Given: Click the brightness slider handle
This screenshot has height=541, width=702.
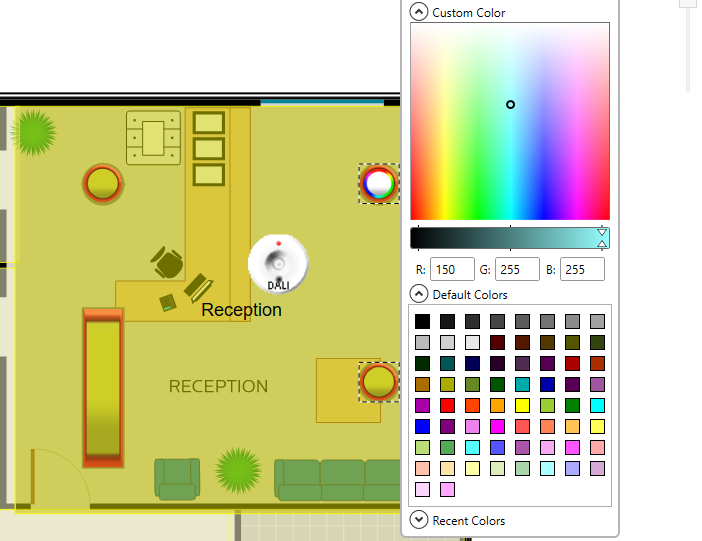Looking at the screenshot, I should pyautogui.click(x=602, y=238).
